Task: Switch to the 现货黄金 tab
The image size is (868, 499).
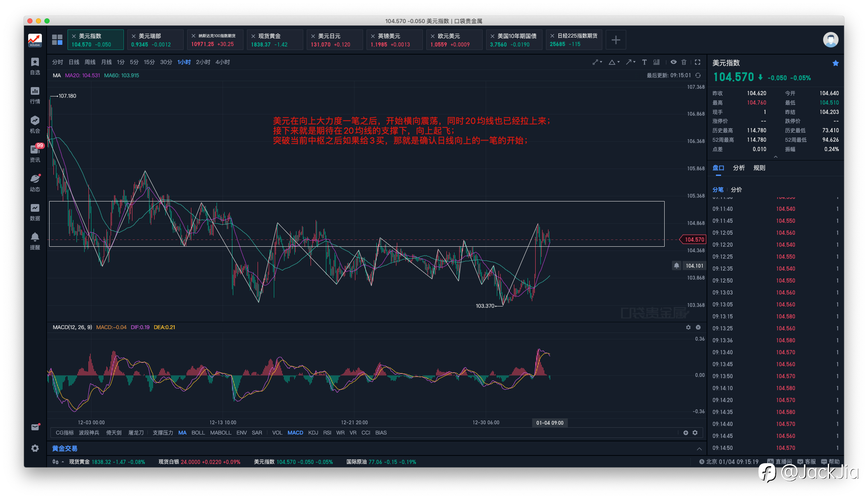Action: 275,40
